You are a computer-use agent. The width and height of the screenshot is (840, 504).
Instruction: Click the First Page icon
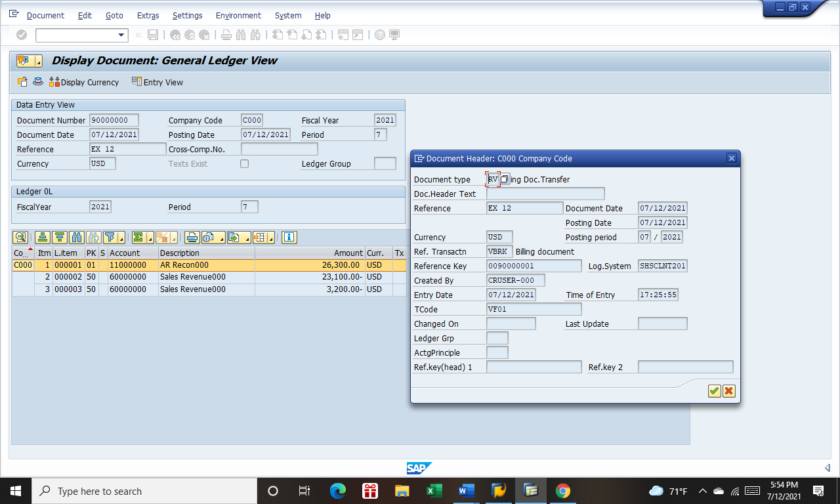point(278,35)
